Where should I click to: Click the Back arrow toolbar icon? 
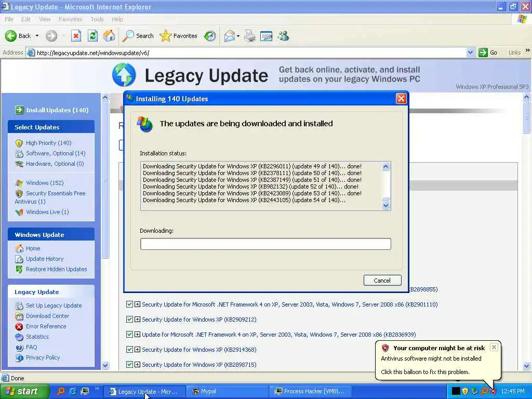10,36
